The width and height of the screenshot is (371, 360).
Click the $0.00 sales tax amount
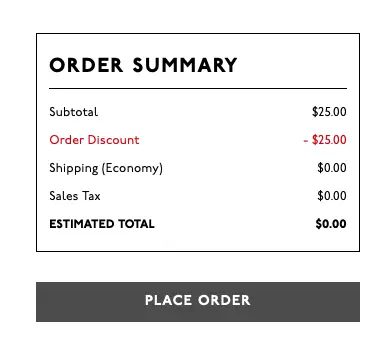click(x=332, y=196)
